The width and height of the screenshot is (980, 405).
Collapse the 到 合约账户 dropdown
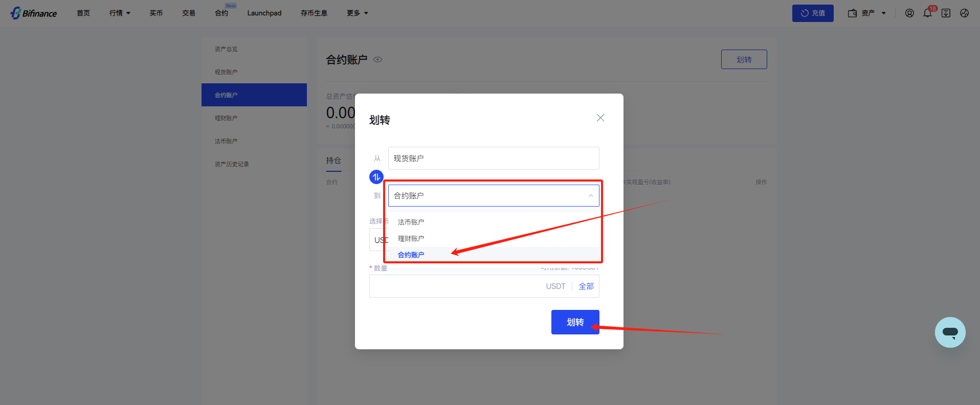(x=493, y=196)
